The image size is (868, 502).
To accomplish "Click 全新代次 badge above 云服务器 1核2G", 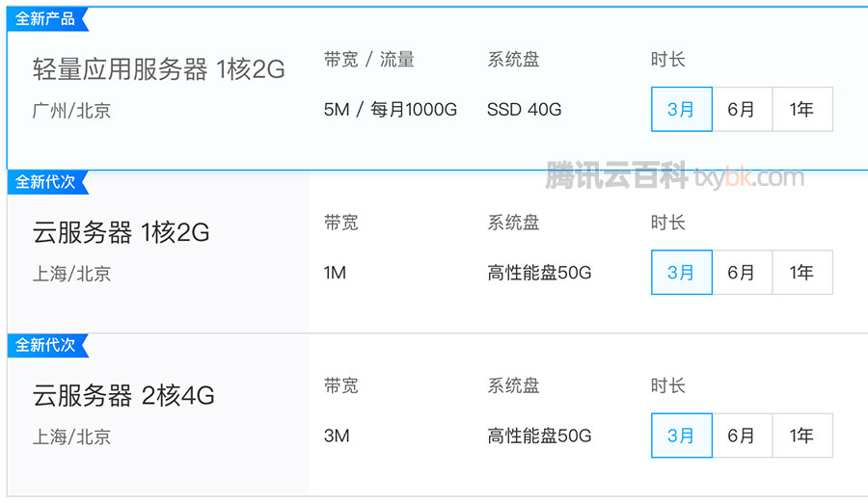I will (x=47, y=182).
